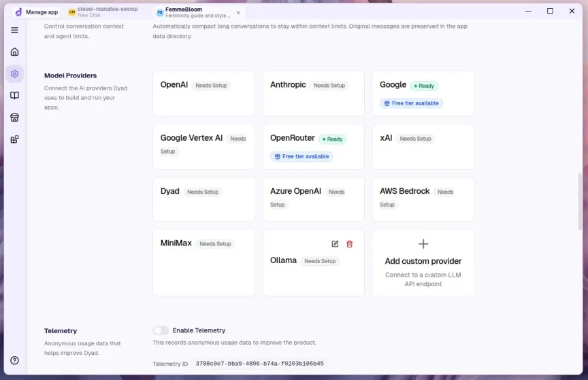Screen dimensions: 588x380
Task: Open the Help question mark icon
Action: pyautogui.click(x=14, y=360)
